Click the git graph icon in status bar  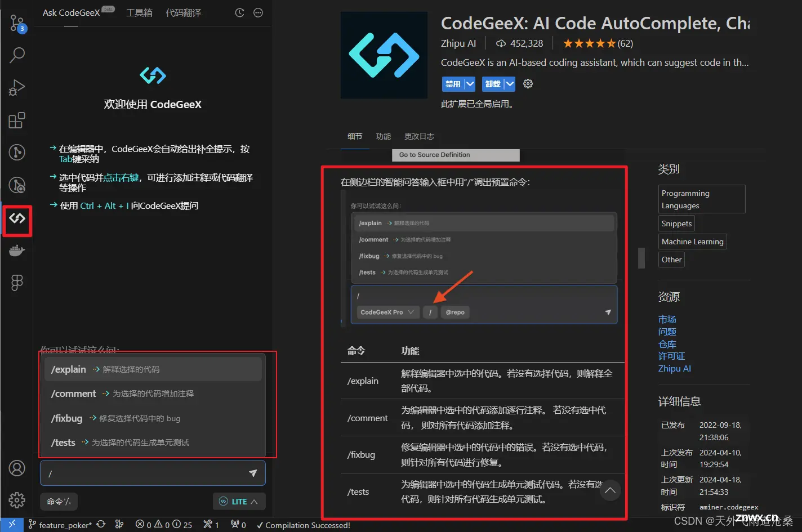click(119, 525)
